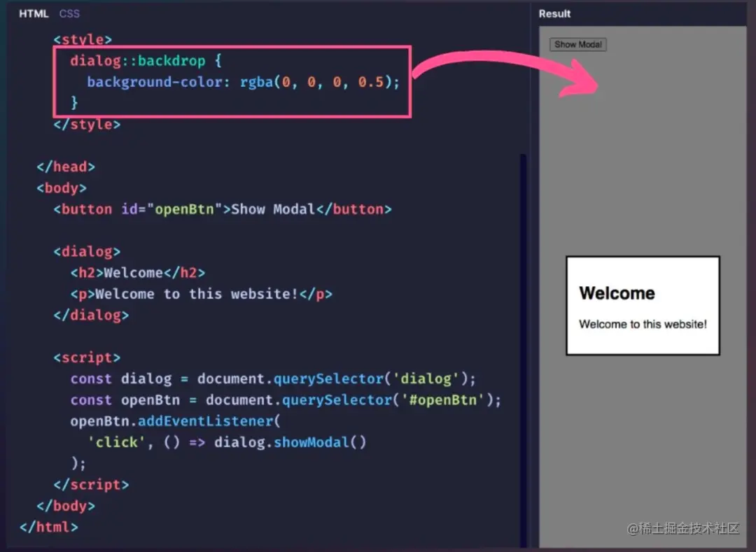
Task: Click the button id="openBtn" code line
Action: [x=223, y=209]
